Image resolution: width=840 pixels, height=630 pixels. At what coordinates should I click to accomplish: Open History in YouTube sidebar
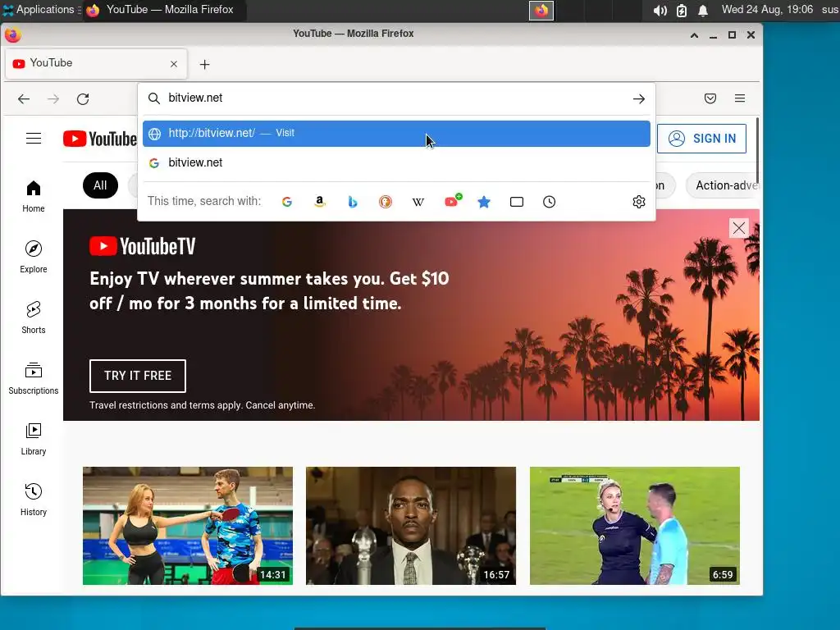point(33,500)
